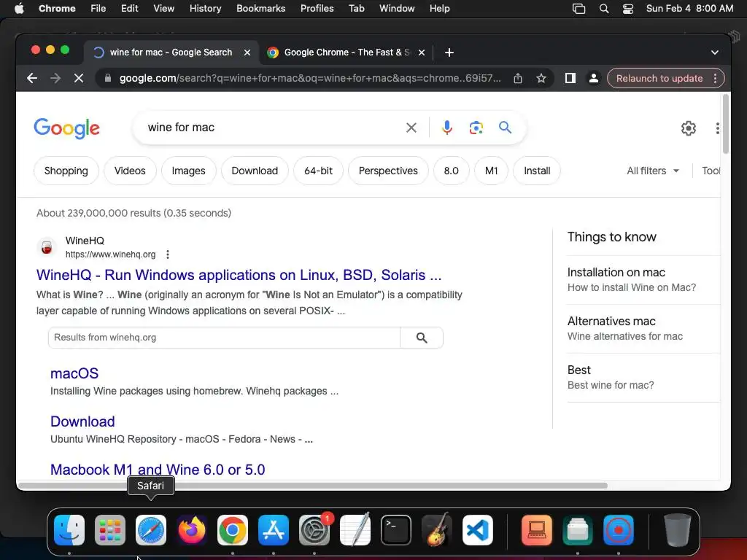
Task: Click the horizontal page scrollbar
Action: point(312,486)
